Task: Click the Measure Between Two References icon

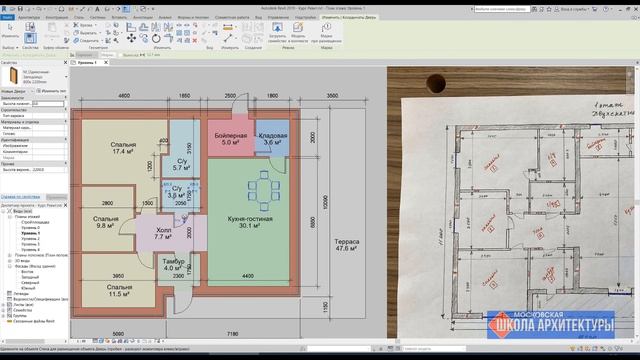Action: (228, 38)
